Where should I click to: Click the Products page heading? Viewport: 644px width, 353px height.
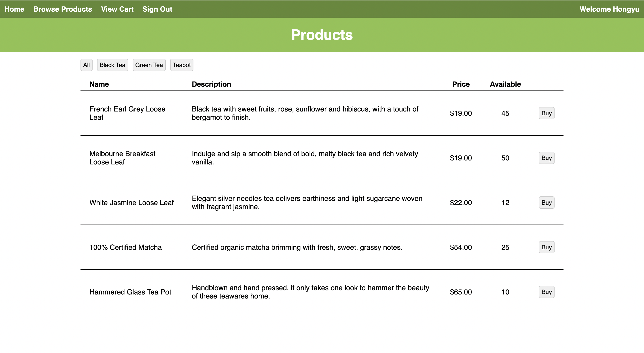pyautogui.click(x=322, y=35)
